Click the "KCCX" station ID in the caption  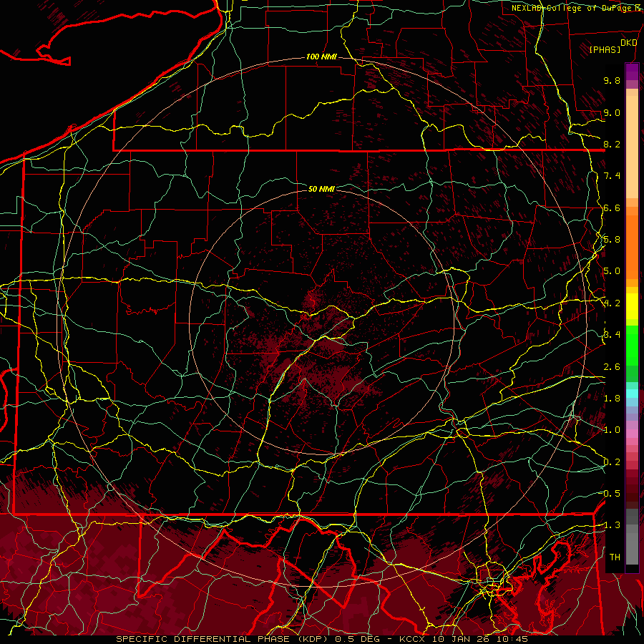(412, 639)
